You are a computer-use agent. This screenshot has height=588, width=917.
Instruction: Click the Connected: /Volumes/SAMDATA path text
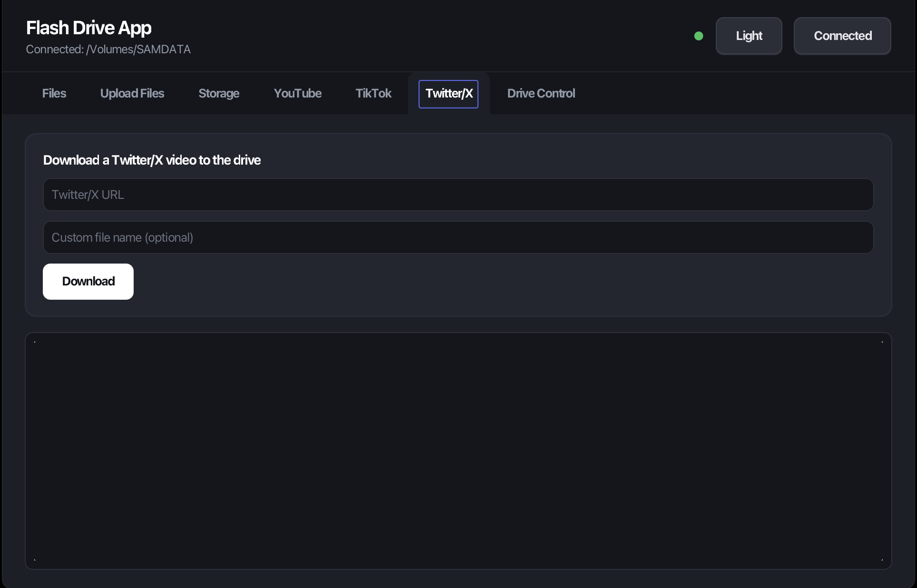coord(108,49)
